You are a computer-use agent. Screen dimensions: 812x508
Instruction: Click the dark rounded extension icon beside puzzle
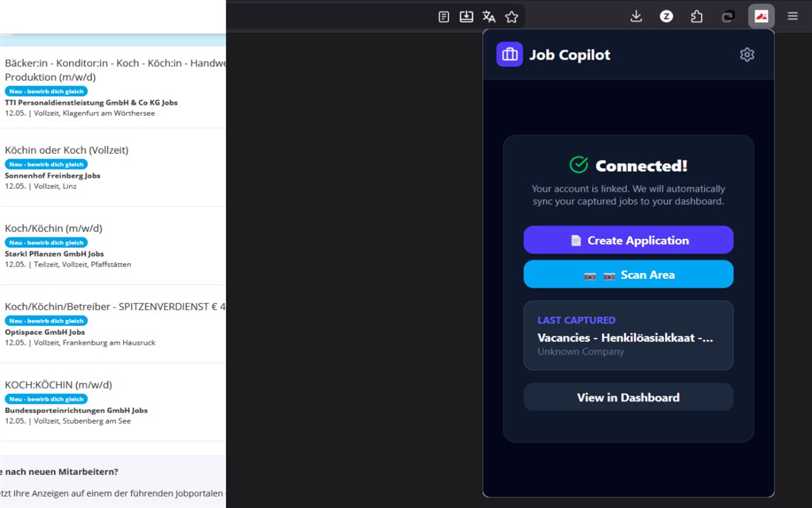click(728, 17)
